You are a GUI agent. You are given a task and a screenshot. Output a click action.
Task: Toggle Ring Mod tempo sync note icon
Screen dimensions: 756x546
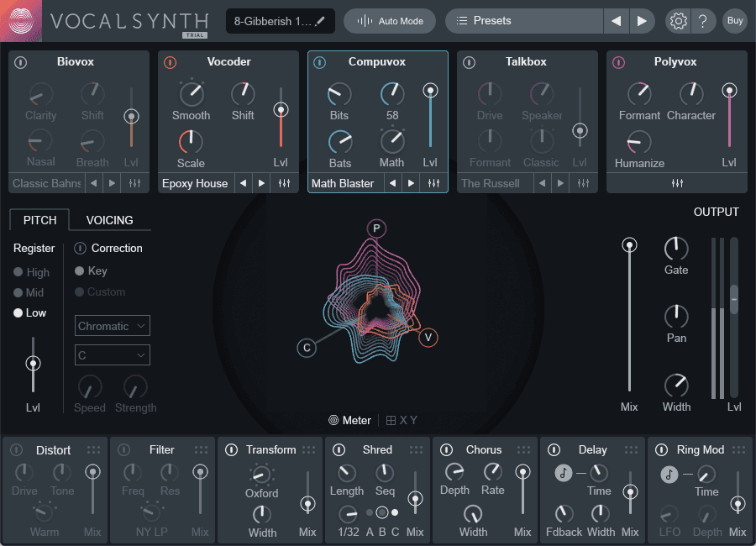(669, 475)
